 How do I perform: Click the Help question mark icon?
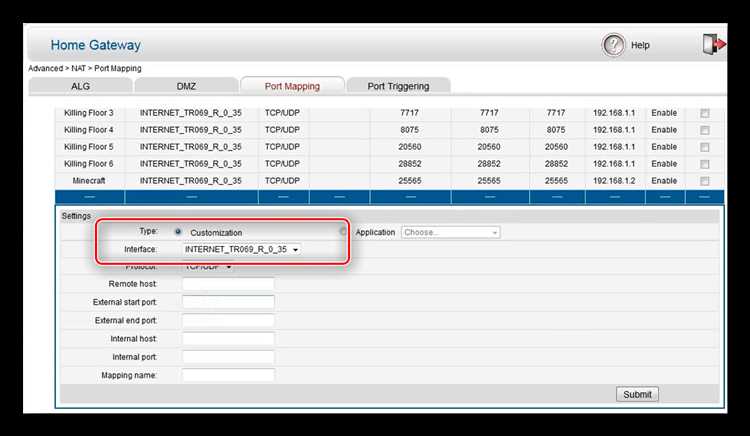click(613, 45)
